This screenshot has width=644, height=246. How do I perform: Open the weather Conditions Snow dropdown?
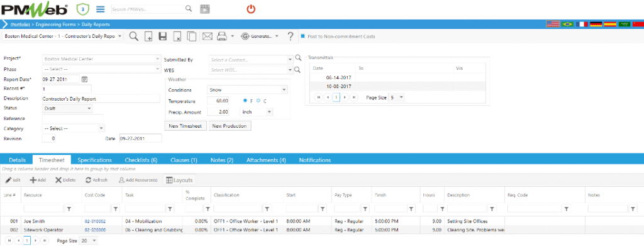[x=284, y=89]
